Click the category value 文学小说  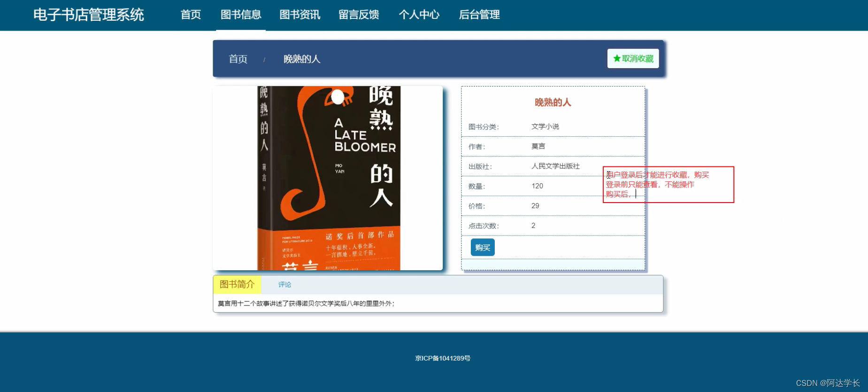tap(545, 126)
